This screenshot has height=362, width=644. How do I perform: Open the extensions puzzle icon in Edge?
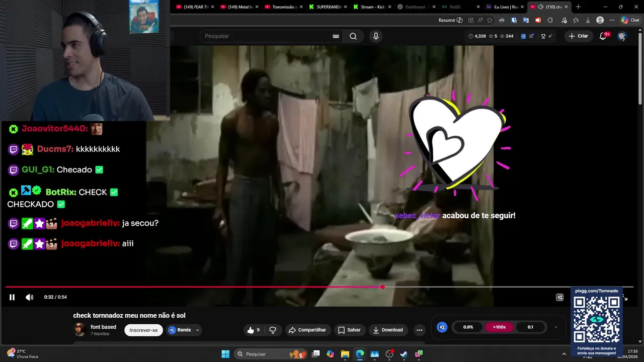pos(550,20)
